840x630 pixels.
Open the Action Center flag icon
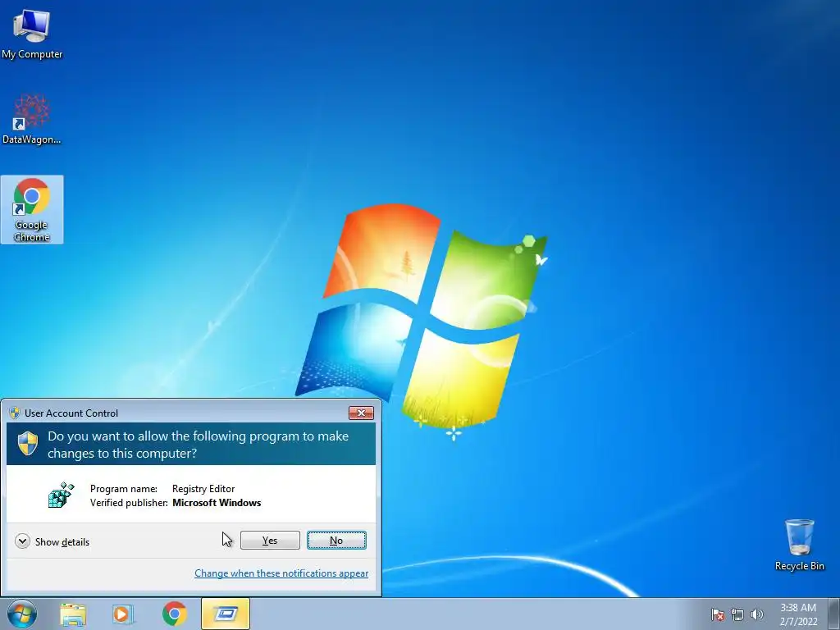coord(718,614)
